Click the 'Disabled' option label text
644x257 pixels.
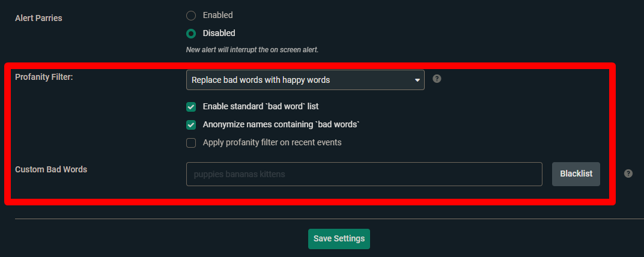(x=219, y=33)
